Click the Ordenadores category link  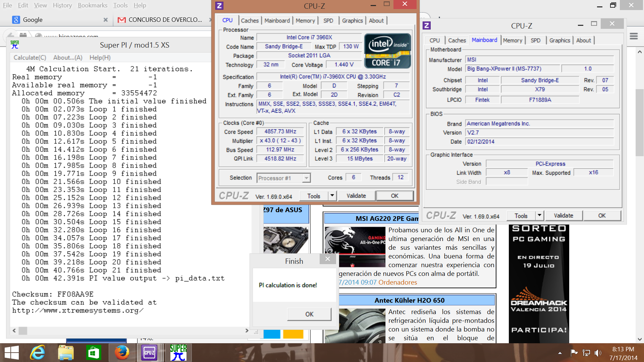[x=397, y=282]
